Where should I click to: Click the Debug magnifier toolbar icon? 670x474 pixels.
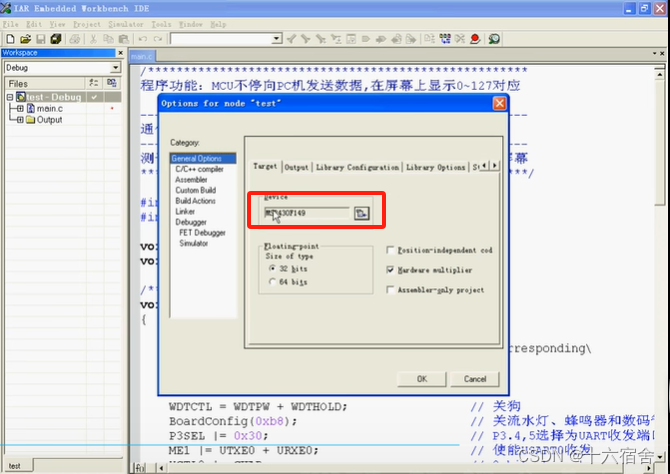pyautogui.click(x=494, y=39)
